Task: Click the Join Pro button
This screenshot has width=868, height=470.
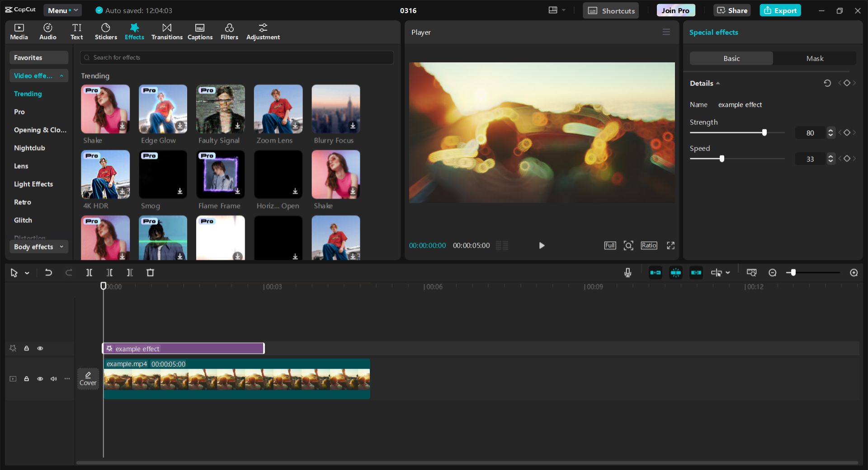Action: [x=675, y=10]
